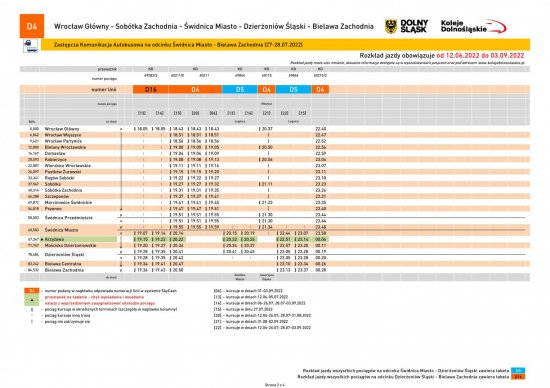Screen dimensions: 550x388
Task: Click the Koleje Dolnośląskie logo
Action: coord(474,27)
